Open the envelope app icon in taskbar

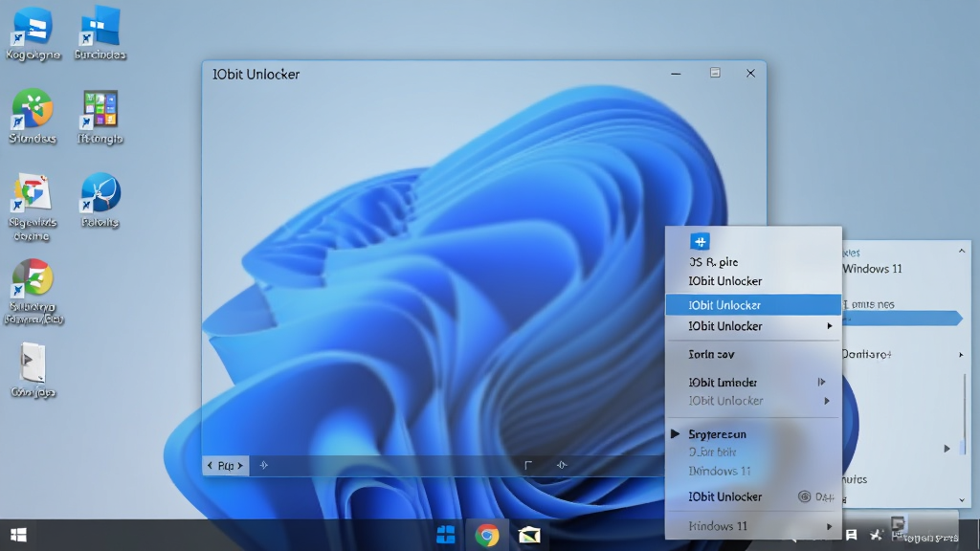(528, 535)
